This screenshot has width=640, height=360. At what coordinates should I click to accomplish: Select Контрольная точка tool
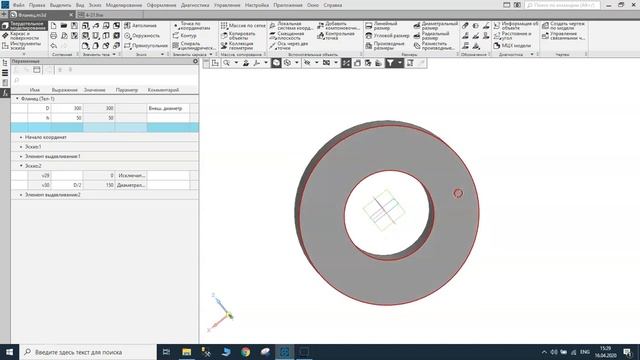(336, 36)
